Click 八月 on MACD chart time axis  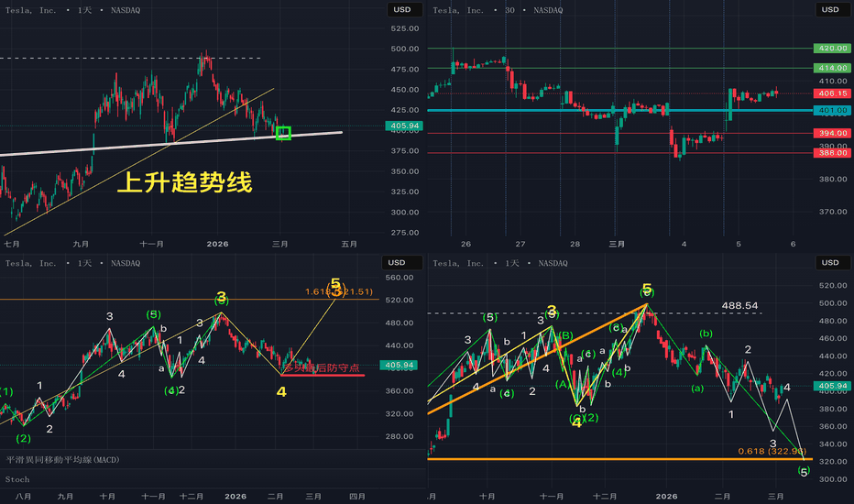pyautogui.click(x=24, y=497)
